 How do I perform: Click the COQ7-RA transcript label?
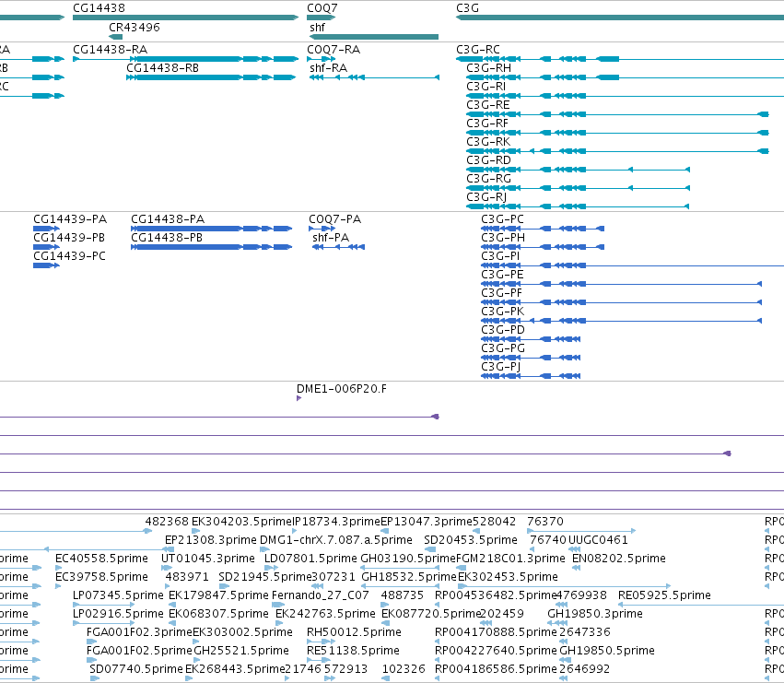click(333, 49)
